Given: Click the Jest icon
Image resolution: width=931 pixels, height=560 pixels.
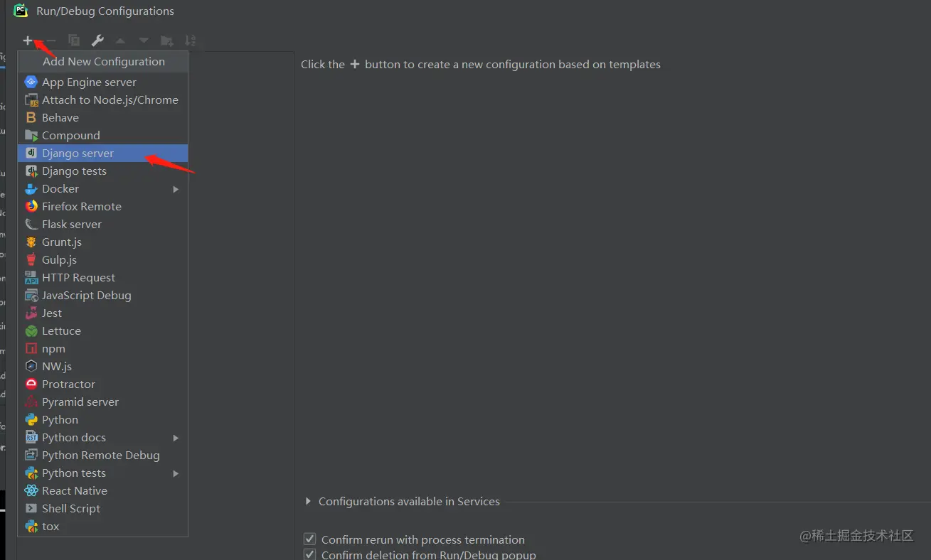Looking at the screenshot, I should 31,313.
